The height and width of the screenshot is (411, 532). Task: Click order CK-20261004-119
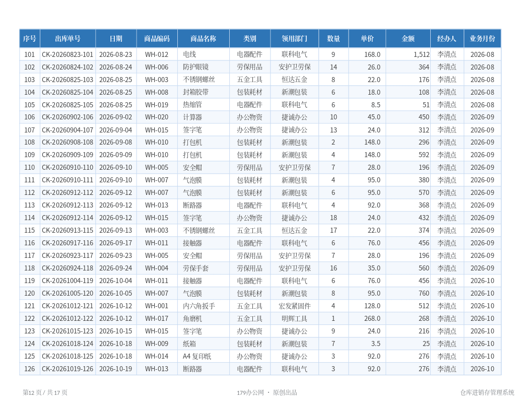point(68,281)
